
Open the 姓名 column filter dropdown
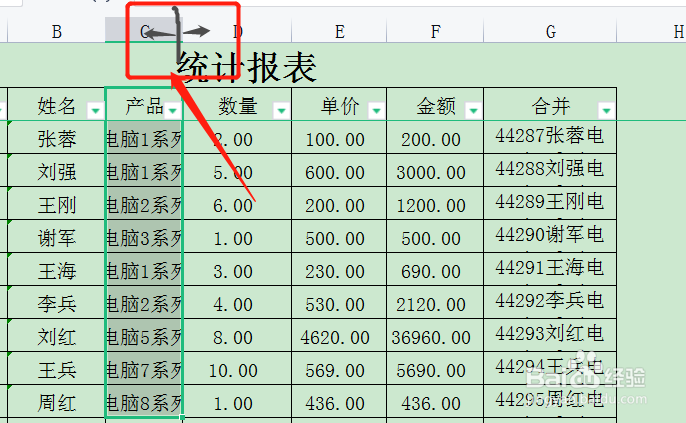point(95,111)
